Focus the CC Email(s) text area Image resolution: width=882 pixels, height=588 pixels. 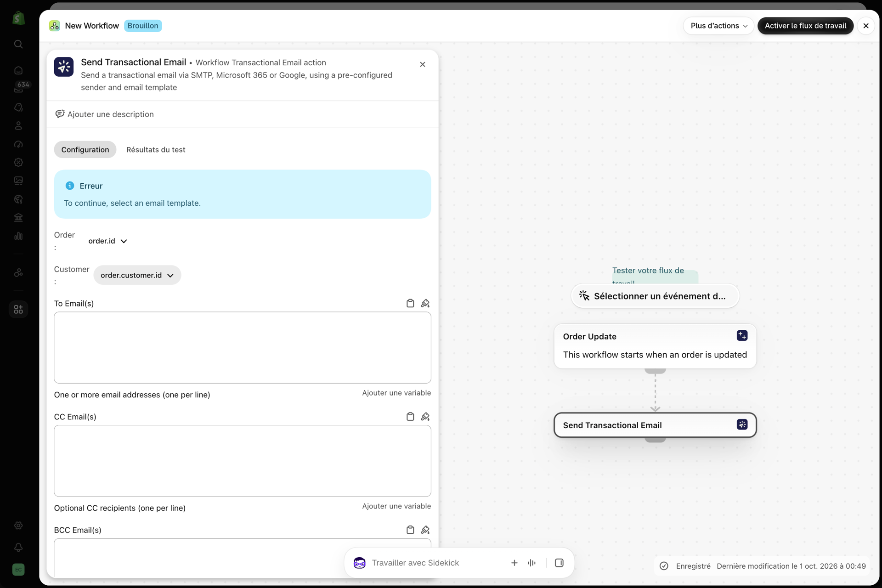[243, 461]
